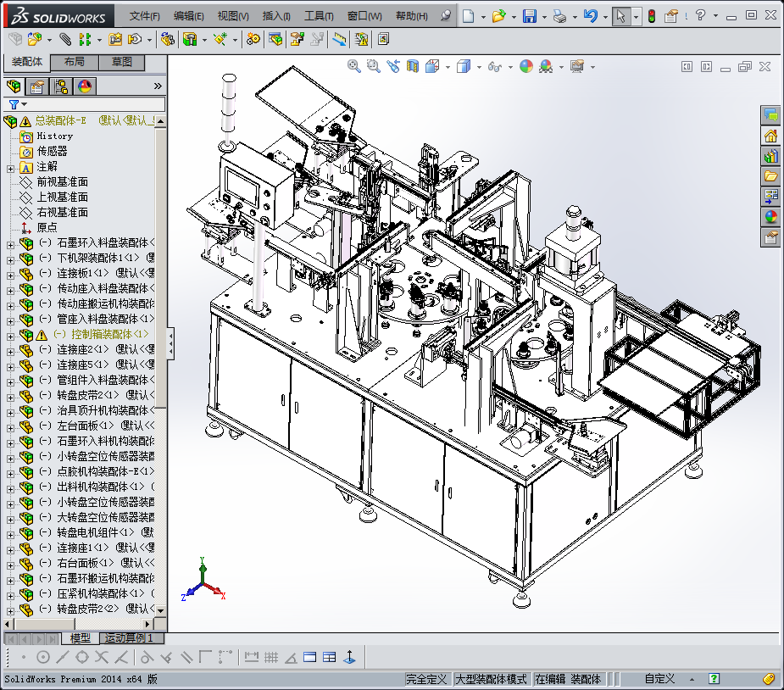Image resolution: width=784 pixels, height=690 pixels.
Task: Open the 工具(T) menu
Action: [319, 16]
